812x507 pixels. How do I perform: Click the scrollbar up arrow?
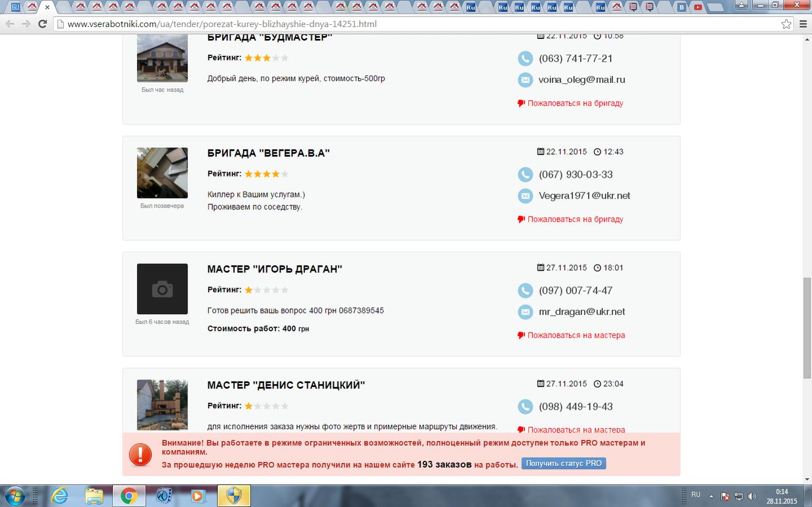tap(807, 39)
